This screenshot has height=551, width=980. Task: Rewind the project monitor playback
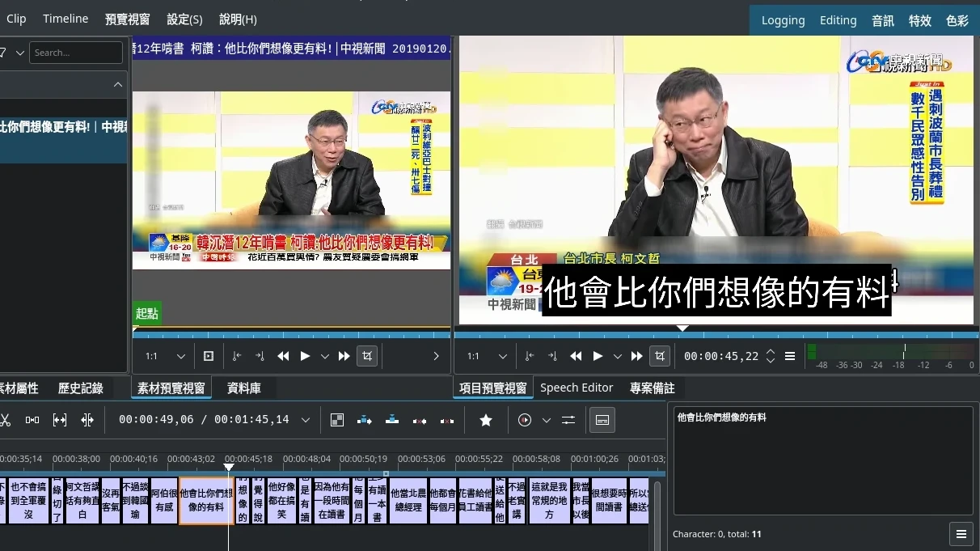point(576,356)
